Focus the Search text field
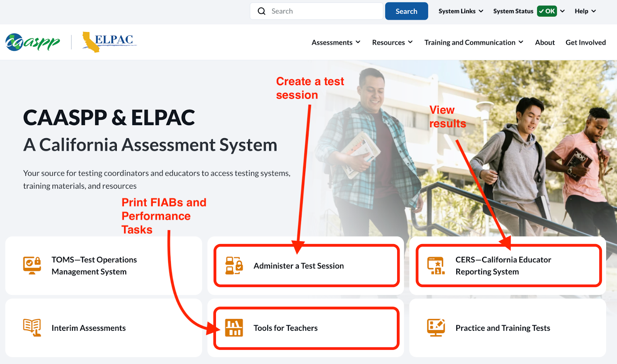617x364 pixels. (x=317, y=11)
